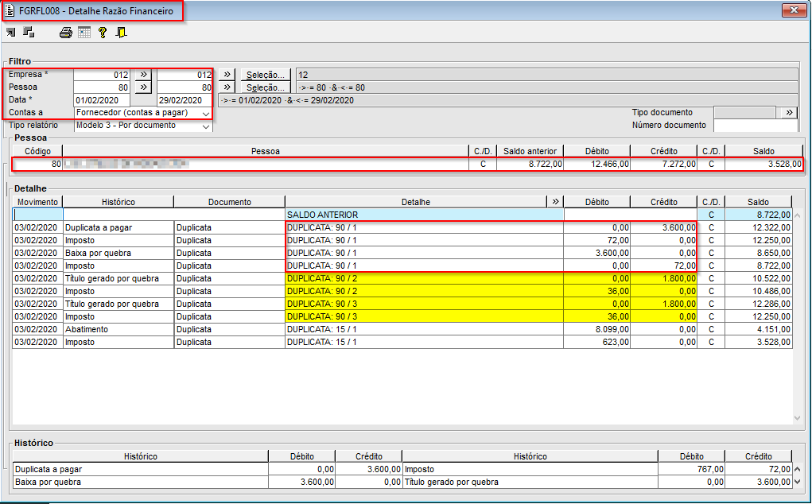Exit the screen using the yellow door icon
This screenshot has height=504, width=812.
tap(121, 33)
